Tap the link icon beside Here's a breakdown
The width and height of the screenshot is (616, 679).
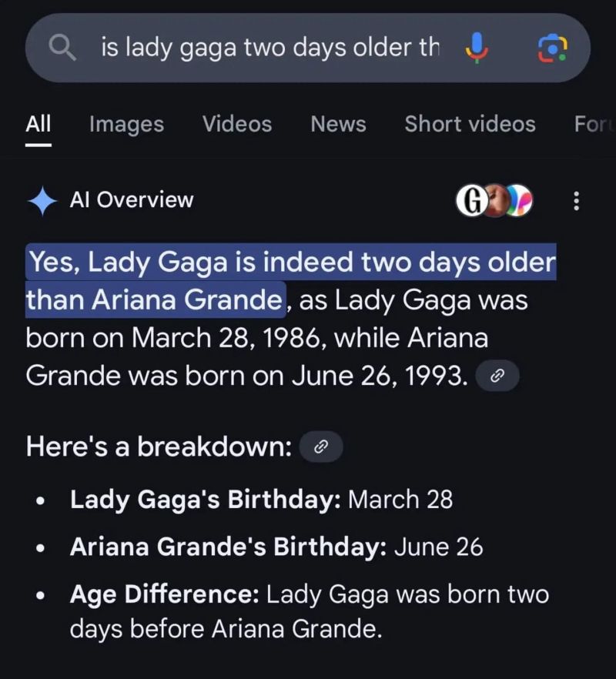[x=321, y=447]
